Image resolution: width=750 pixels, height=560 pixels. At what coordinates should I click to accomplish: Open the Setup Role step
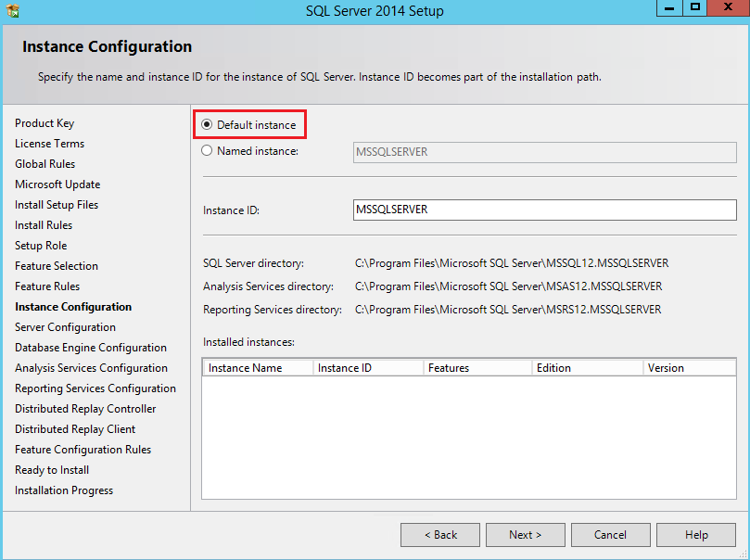41,246
